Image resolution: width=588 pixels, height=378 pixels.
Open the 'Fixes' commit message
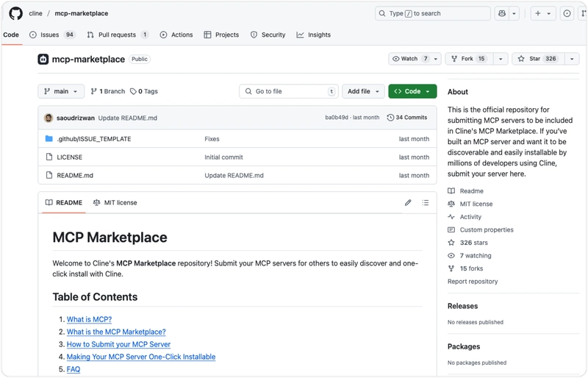[212, 139]
